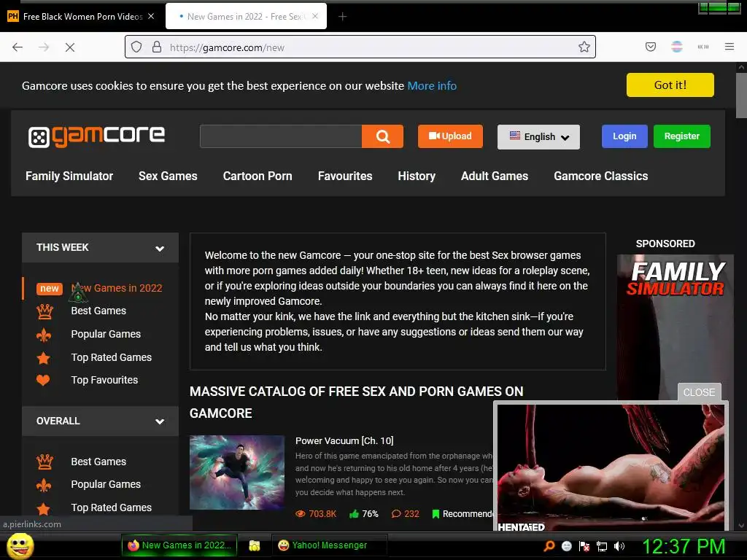Click the network monitor icon in system tray
The height and width of the screenshot is (560, 747).
[602, 546]
